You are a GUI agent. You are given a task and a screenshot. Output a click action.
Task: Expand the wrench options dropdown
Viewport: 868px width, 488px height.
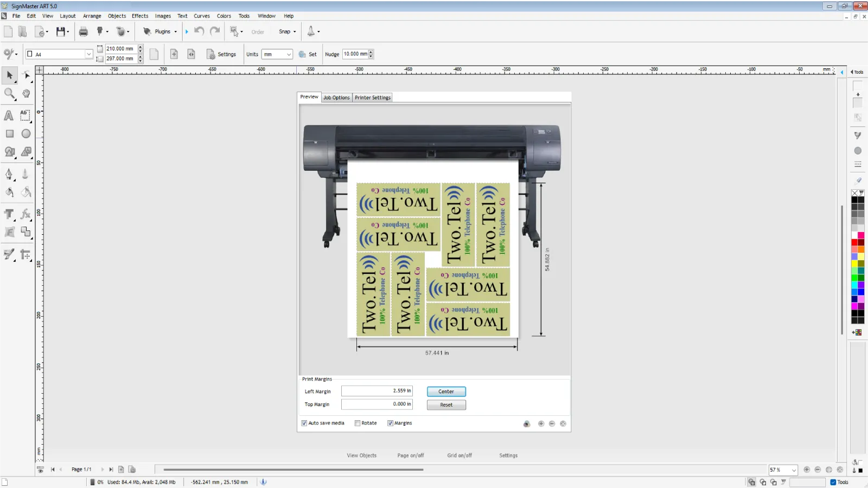click(x=16, y=54)
